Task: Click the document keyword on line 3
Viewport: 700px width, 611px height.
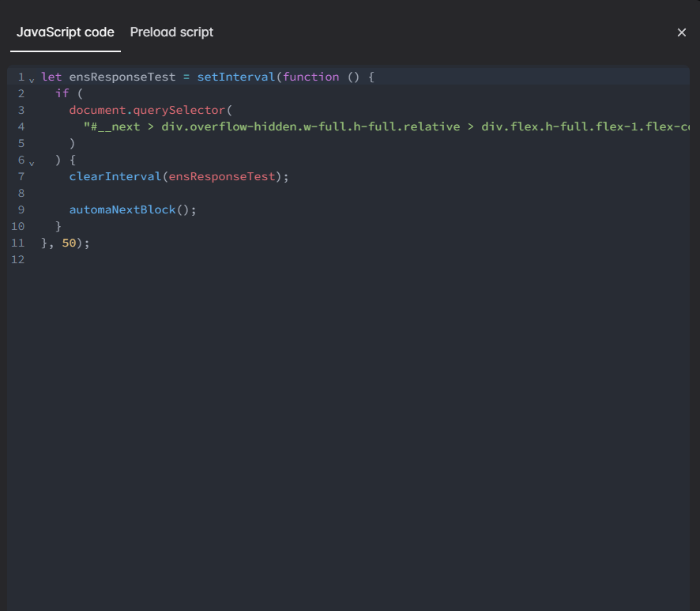Action: point(97,110)
